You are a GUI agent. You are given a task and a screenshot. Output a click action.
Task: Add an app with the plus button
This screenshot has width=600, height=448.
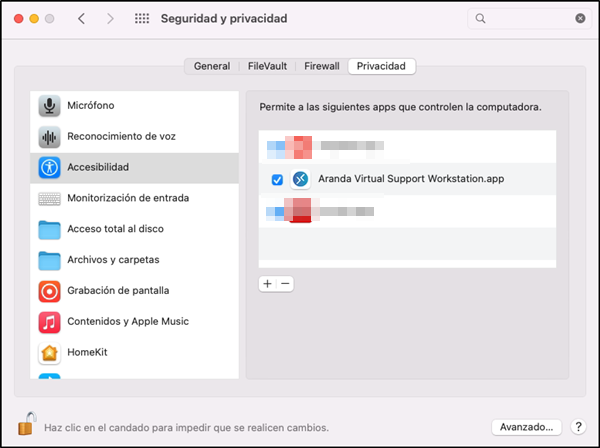267,284
